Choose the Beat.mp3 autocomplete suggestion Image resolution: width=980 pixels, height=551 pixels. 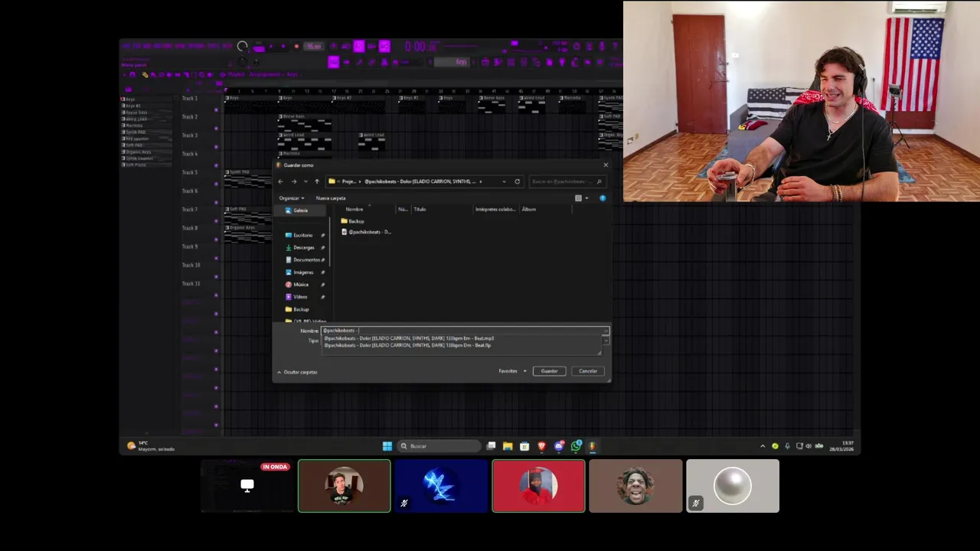pos(409,338)
